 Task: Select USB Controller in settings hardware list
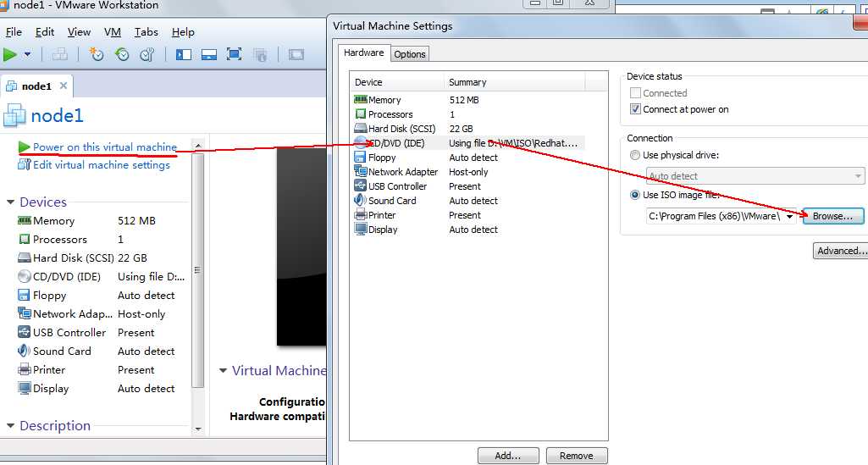pyautogui.click(x=469, y=186)
